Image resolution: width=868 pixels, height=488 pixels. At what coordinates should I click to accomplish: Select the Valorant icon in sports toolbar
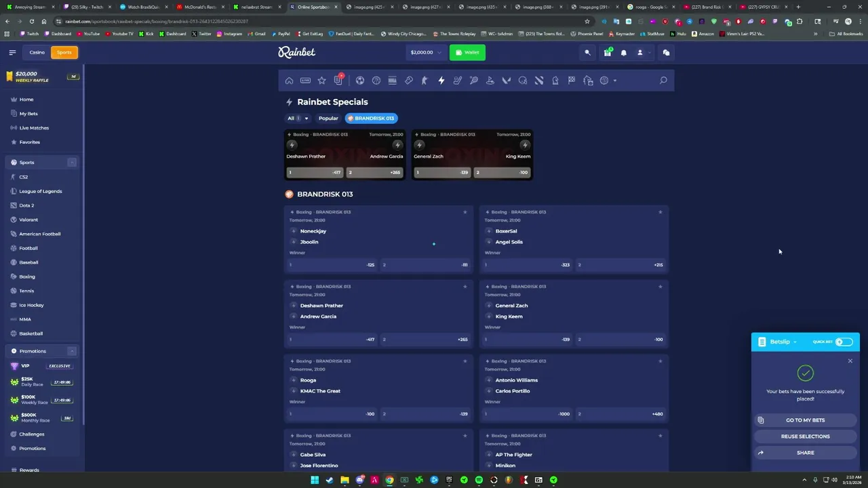pos(507,81)
